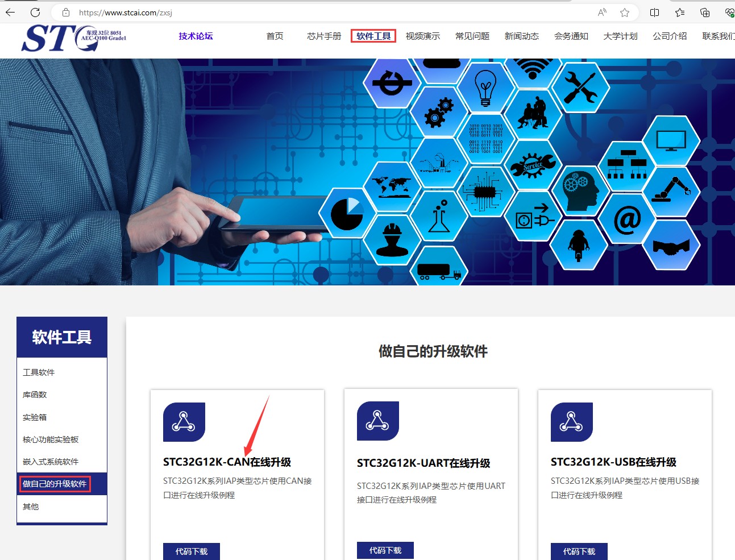The width and height of the screenshot is (735, 560).
Task: Click the share-node icon on the CAN card
Action: (184, 422)
